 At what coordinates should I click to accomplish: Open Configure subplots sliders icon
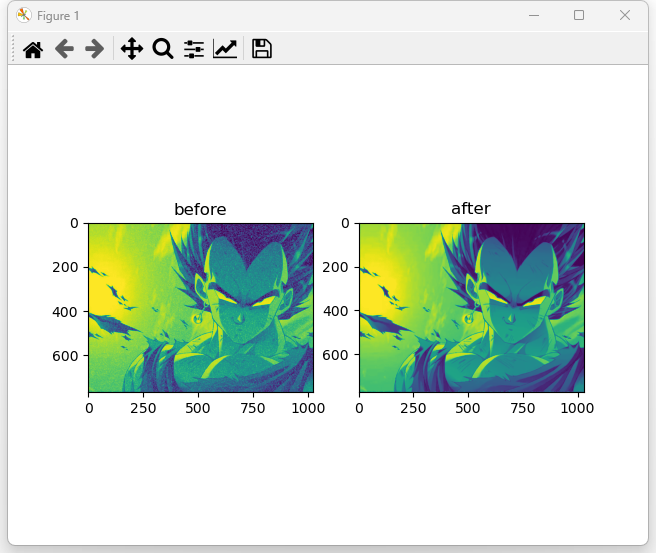[194, 49]
